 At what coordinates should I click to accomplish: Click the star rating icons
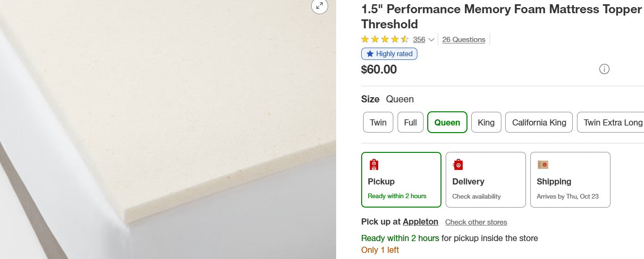tap(385, 40)
